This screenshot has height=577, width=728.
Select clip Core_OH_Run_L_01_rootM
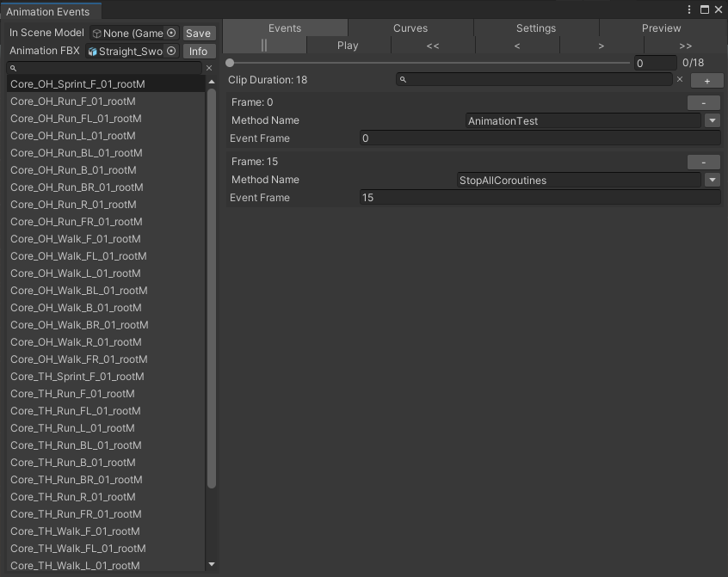[x=106, y=136]
